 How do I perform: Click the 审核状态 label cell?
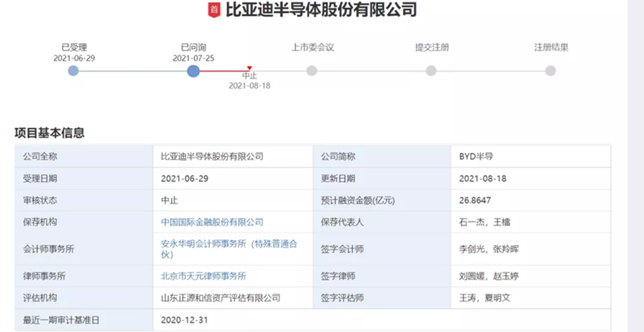84,200
